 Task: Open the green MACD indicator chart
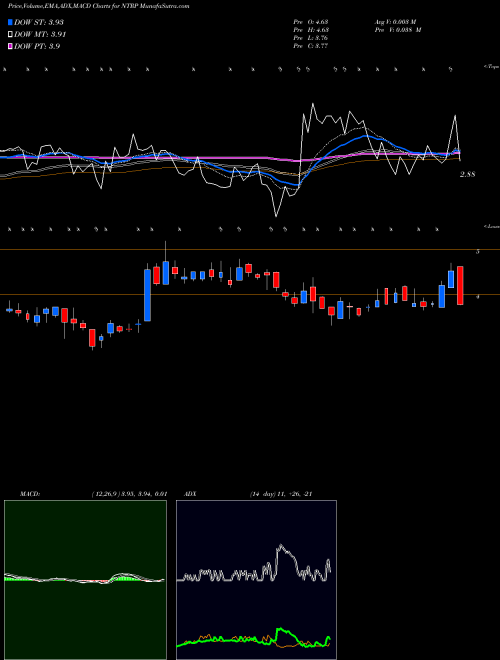pyautogui.click(x=85, y=580)
